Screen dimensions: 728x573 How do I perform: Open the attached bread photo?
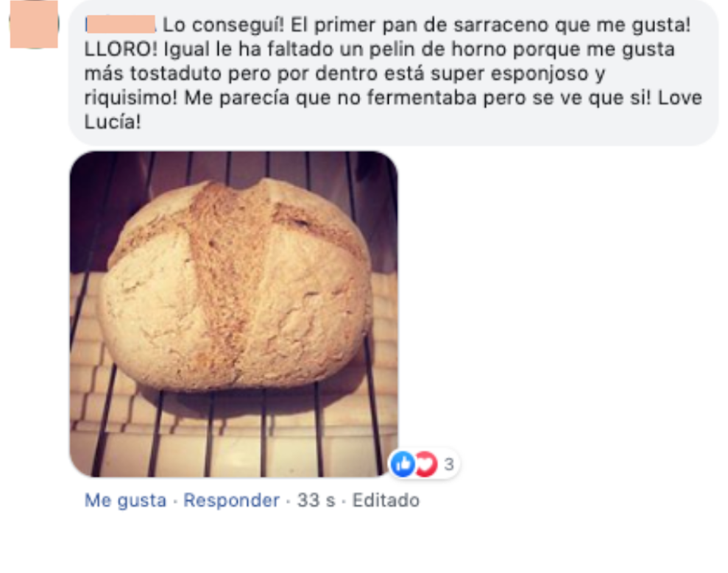click(x=233, y=313)
